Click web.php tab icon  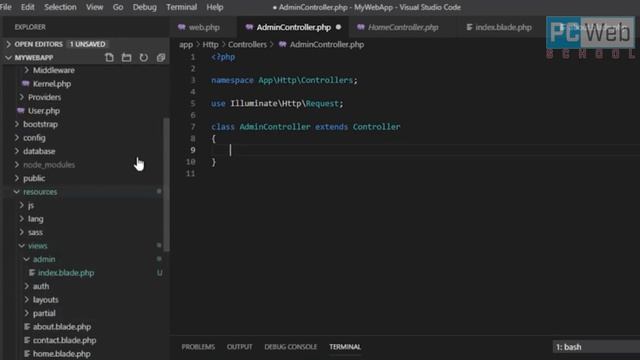[182, 27]
